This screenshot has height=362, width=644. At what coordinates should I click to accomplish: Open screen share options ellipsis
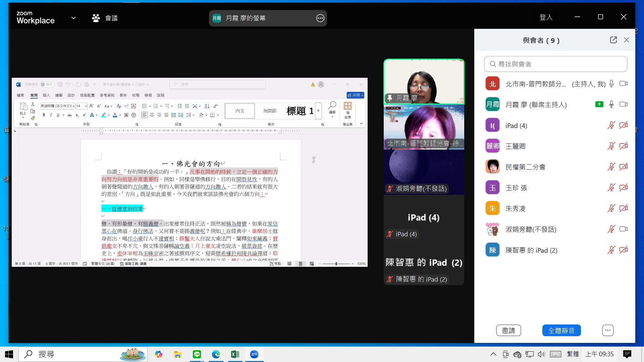click(x=320, y=18)
